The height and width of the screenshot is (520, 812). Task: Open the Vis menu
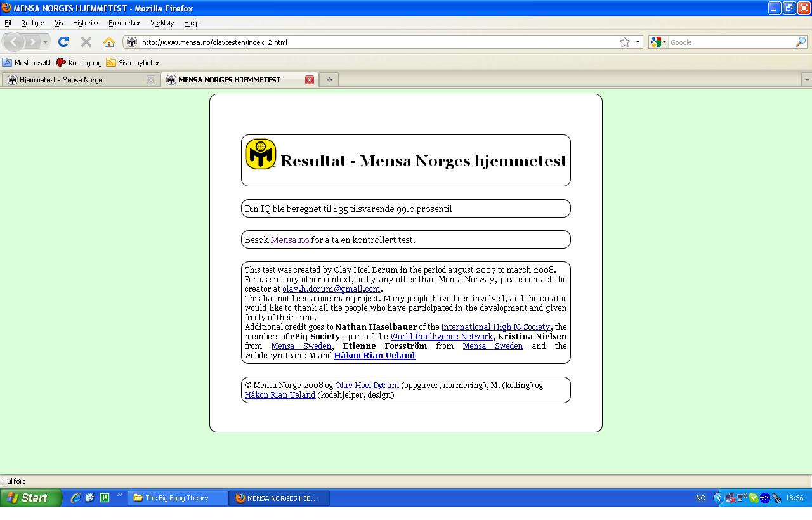point(58,23)
